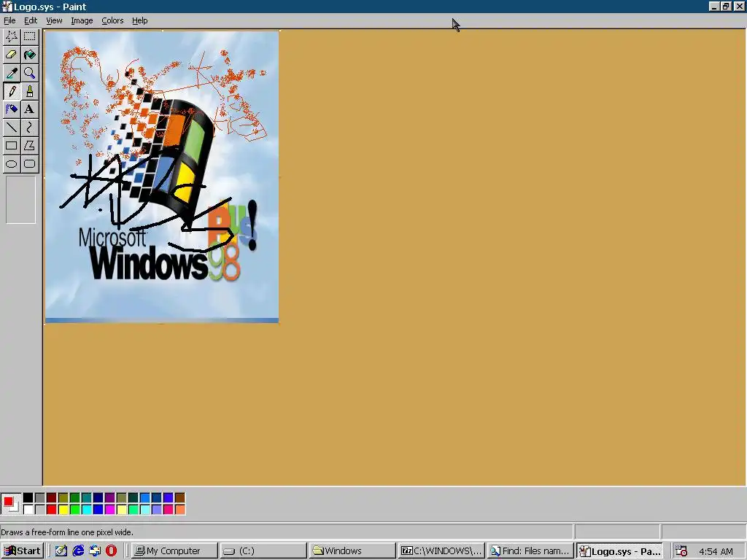Switch to the Find: Files named taskbar button
The image size is (747, 560).
pyautogui.click(x=530, y=551)
